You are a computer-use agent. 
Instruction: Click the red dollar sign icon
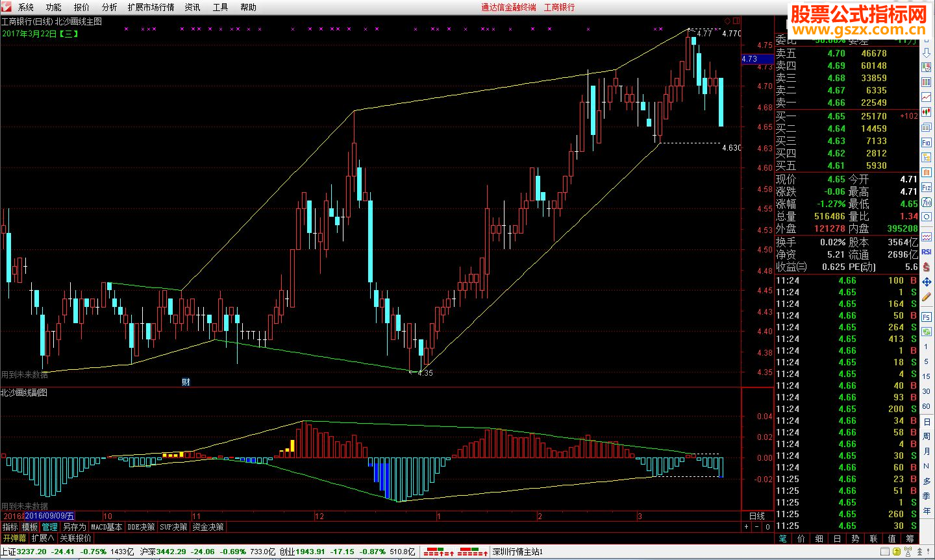(927, 267)
